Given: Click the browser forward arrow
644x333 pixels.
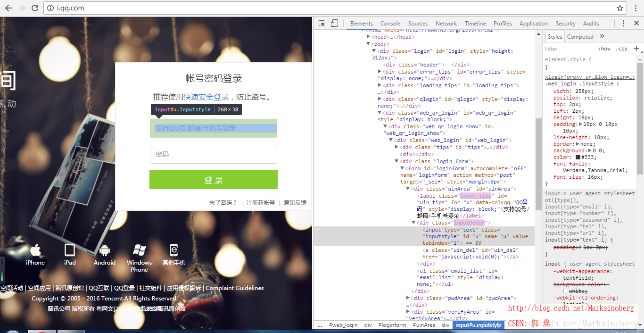Looking at the screenshot, I should [x=21, y=8].
